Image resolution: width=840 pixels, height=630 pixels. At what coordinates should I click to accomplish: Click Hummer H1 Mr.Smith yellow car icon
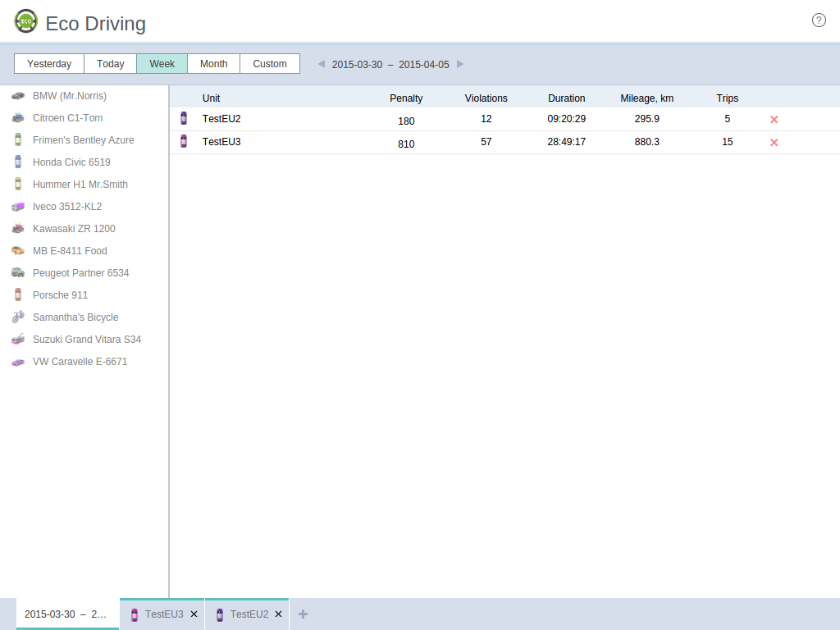(18, 185)
